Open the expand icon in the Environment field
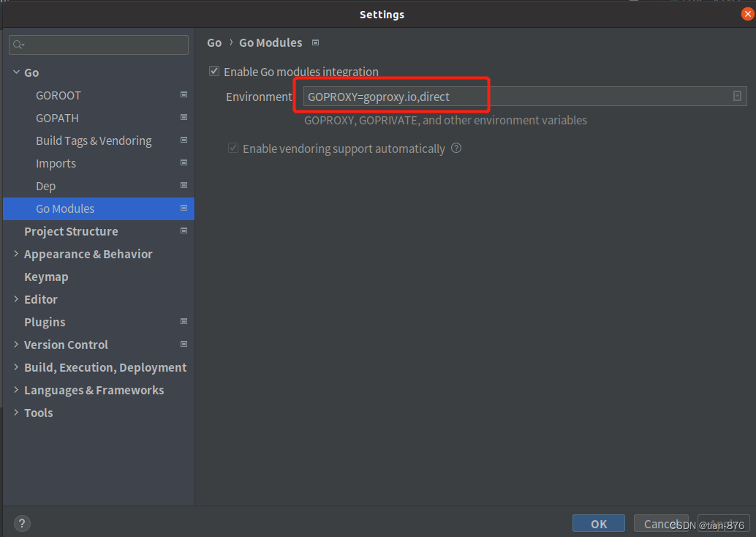Viewport: 756px width, 537px height. coord(737,96)
